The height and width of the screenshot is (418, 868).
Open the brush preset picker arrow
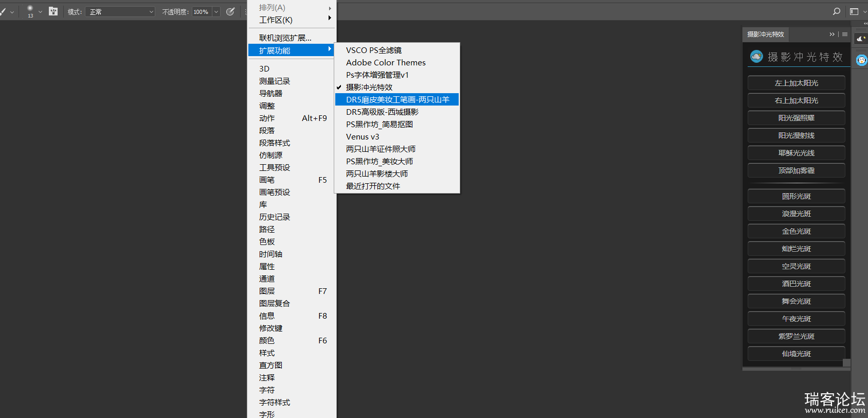click(40, 12)
